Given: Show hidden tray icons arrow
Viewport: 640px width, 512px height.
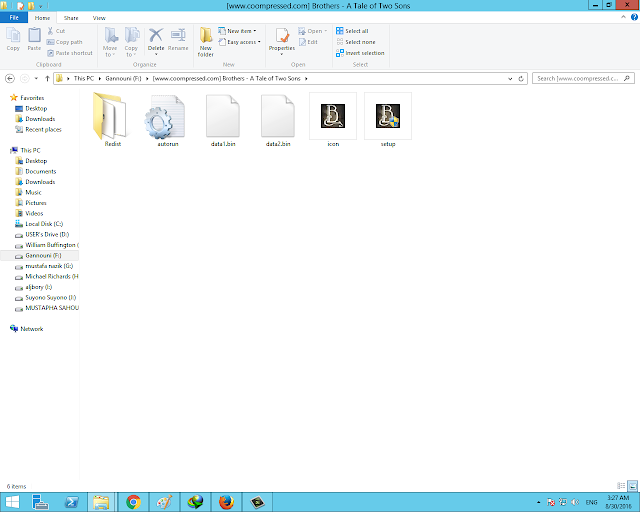Looking at the screenshot, I should point(539,502).
